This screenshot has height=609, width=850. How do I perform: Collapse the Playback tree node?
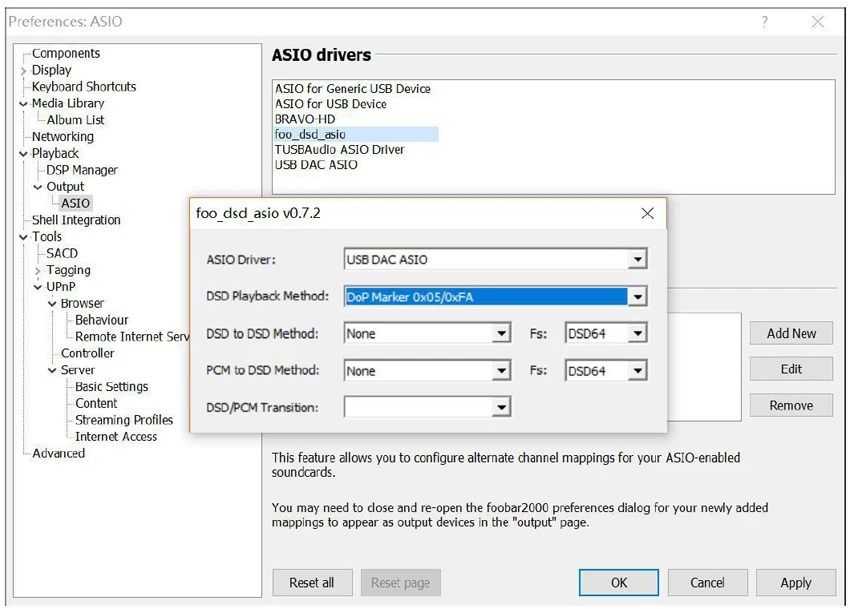[23, 154]
